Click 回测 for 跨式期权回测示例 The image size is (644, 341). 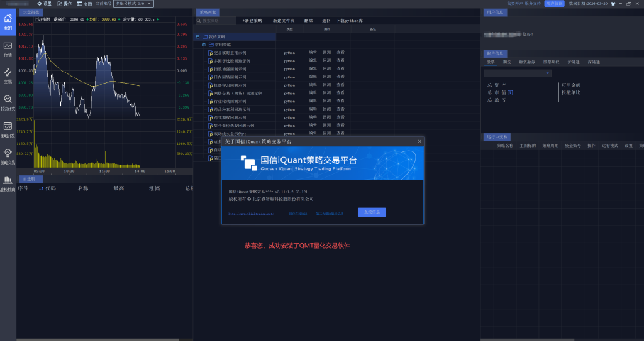coord(326,117)
